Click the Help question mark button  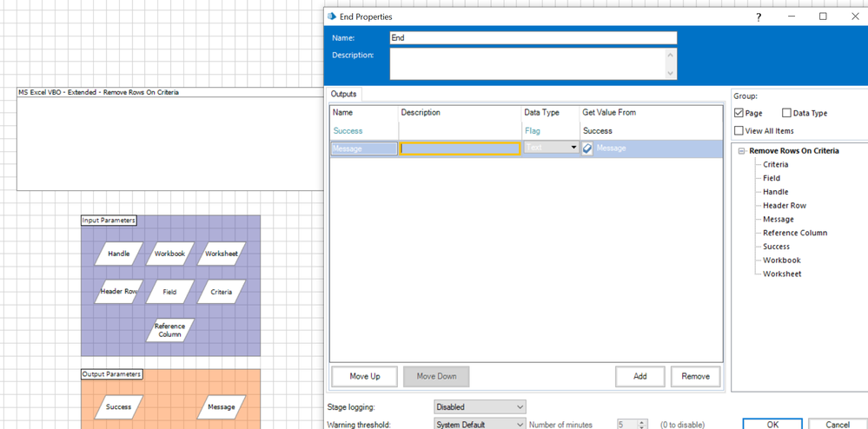coord(759,16)
